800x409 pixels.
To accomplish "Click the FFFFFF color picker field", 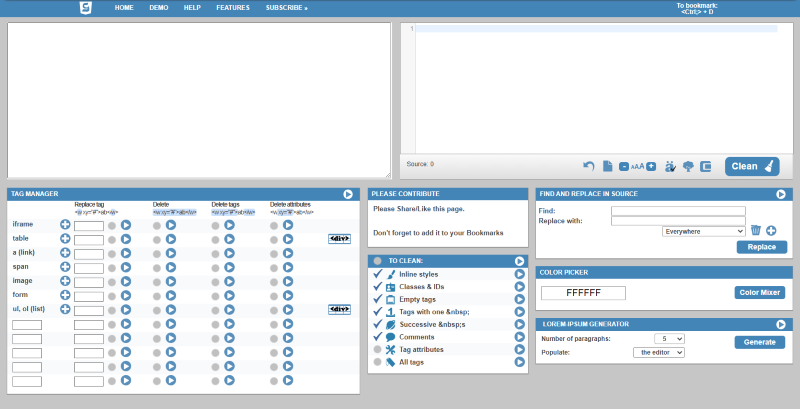I will (x=583, y=293).
